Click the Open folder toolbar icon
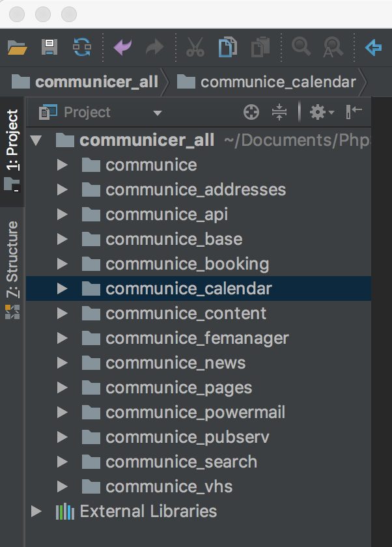Viewport: 392px width, 547px height. (x=17, y=48)
